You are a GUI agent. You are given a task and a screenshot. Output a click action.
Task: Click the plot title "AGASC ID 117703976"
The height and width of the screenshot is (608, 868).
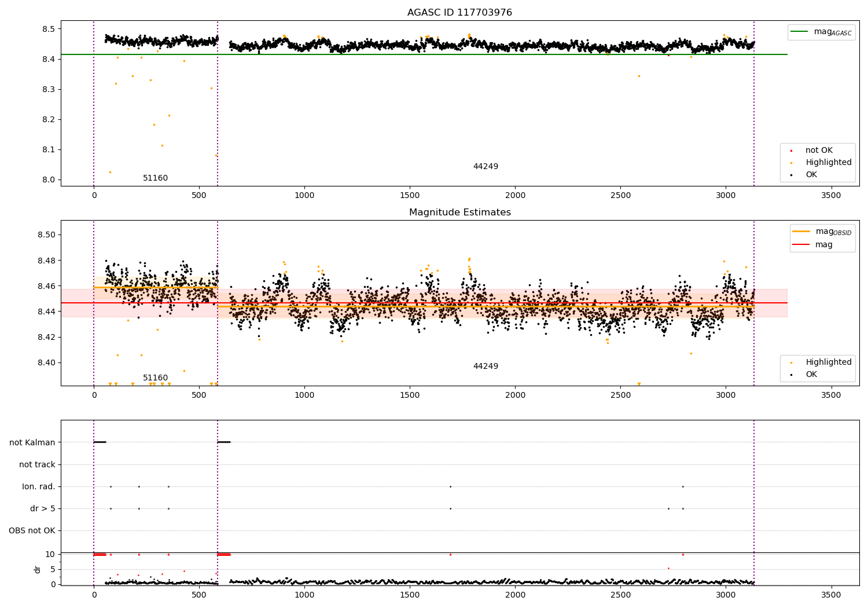pyautogui.click(x=459, y=12)
